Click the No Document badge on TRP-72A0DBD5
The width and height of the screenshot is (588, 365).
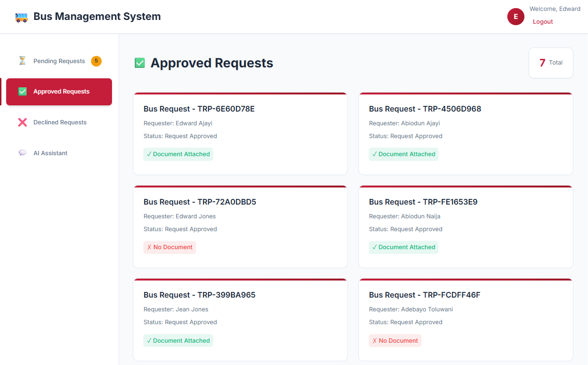coord(169,247)
